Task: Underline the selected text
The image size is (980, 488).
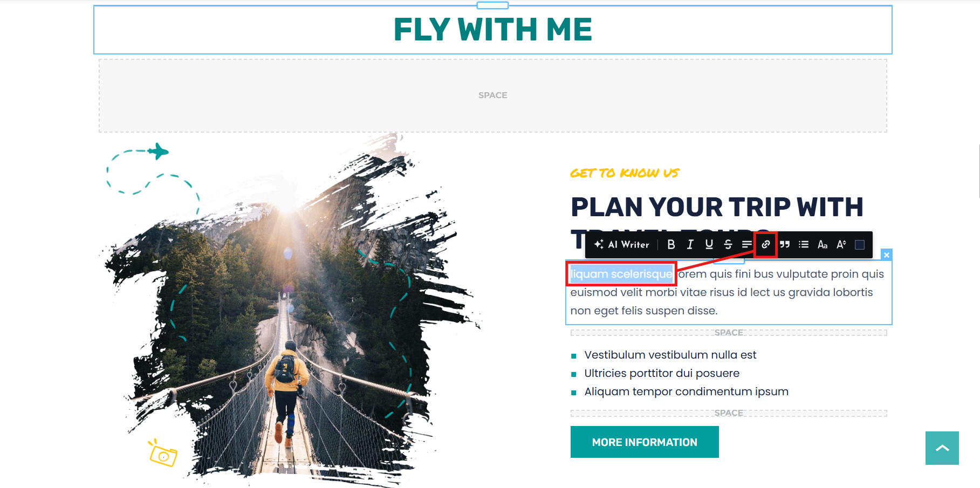Action: [709, 244]
